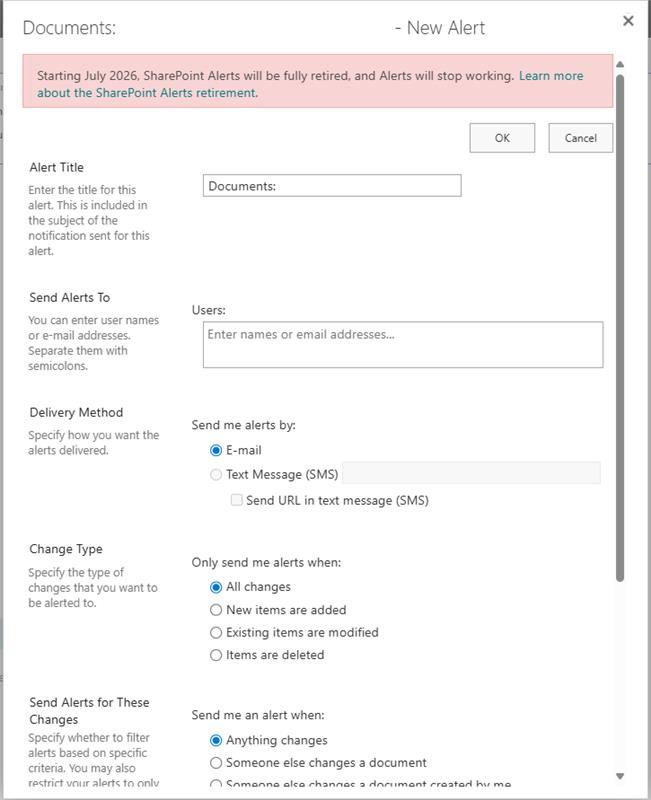
Task: Click the Send Alerts To heading
Action: coord(69,297)
